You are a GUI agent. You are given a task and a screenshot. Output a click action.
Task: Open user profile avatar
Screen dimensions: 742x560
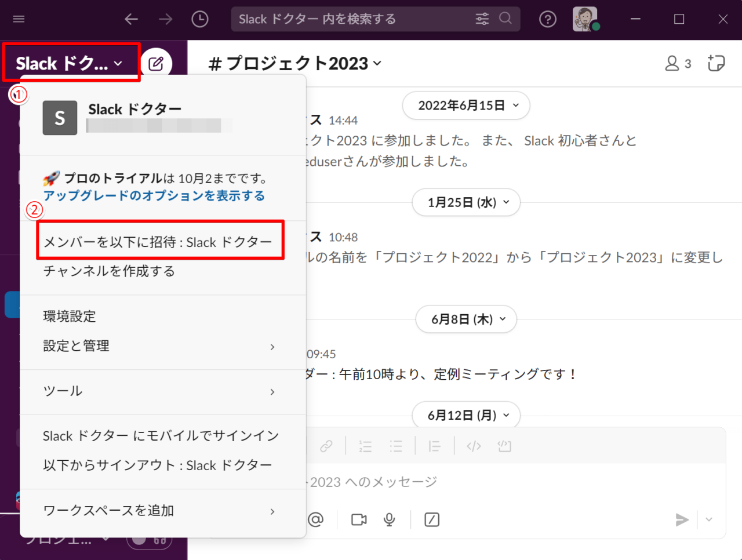click(585, 19)
